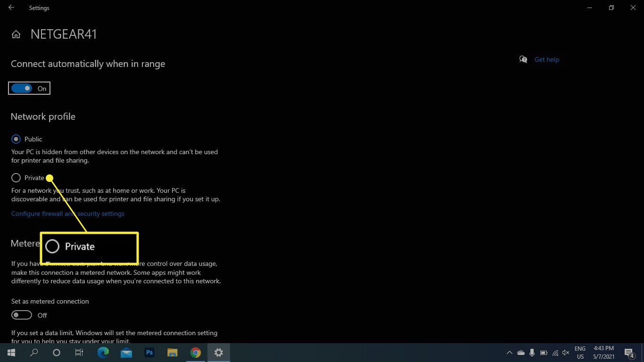The height and width of the screenshot is (362, 644).
Task: Turn off Connect automatically when in range
Action: click(22, 88)
